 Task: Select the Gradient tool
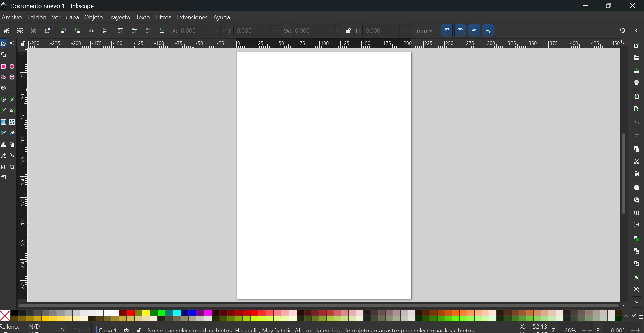(x=4, y=122)
